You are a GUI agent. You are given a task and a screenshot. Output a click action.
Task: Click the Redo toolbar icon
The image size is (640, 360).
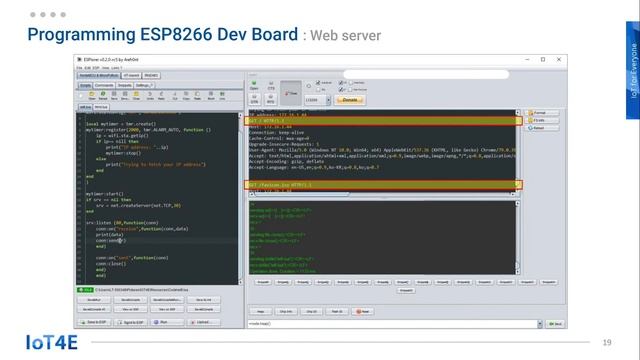pyautogui.click(x=161, y=96)
